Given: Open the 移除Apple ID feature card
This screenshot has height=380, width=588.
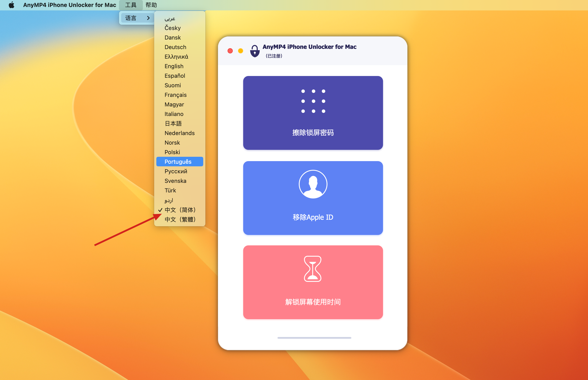Looking at the screenshot, I should pyautogui.click(x=313, y=198).
